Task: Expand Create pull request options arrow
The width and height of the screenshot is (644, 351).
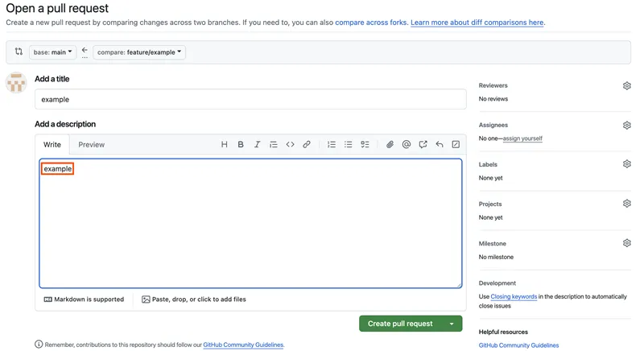Action: point(452,324)
